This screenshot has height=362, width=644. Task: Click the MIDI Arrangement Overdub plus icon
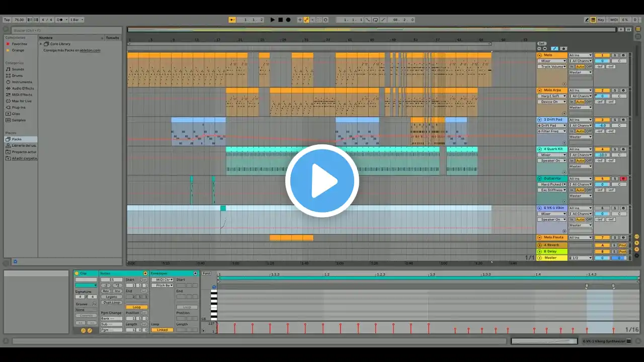pyautogui.click(x=300, y=20)
